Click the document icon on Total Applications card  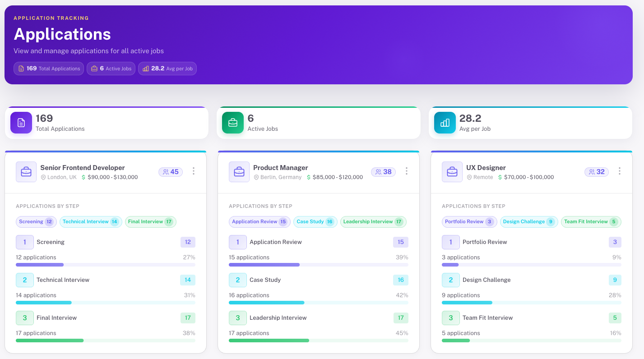pyautogui.click(x=21, y=122)
